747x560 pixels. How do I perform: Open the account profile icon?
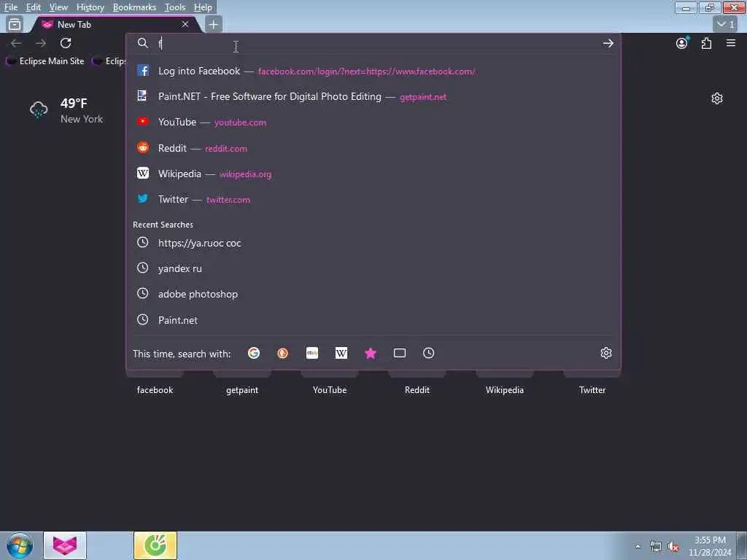(682, 43)
